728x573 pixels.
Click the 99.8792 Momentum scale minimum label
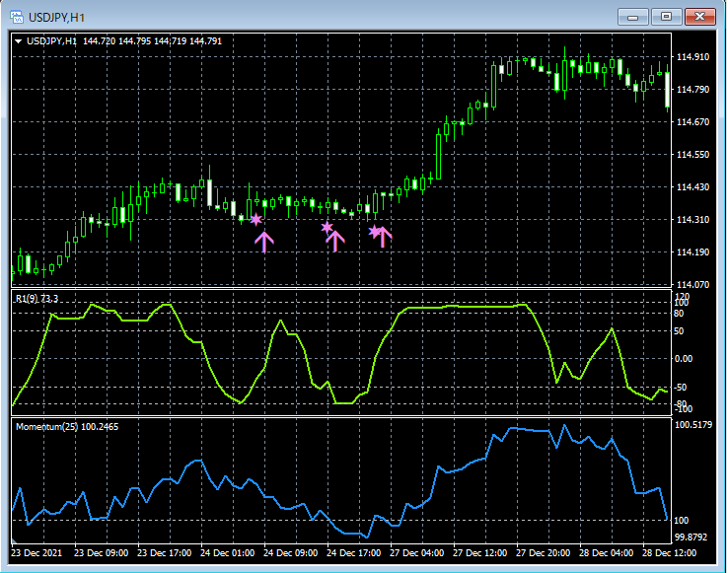691,537
